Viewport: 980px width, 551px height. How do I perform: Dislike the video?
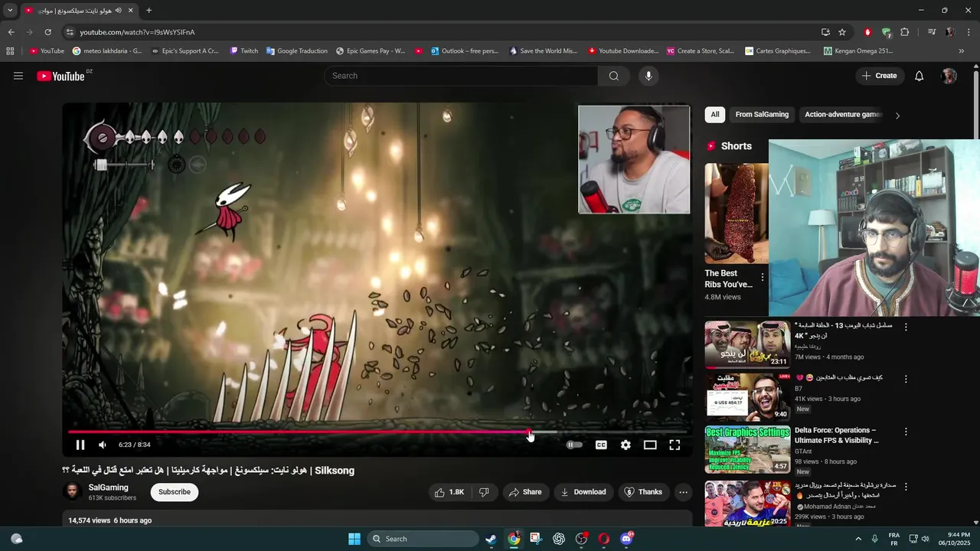[x=484, y=492]
